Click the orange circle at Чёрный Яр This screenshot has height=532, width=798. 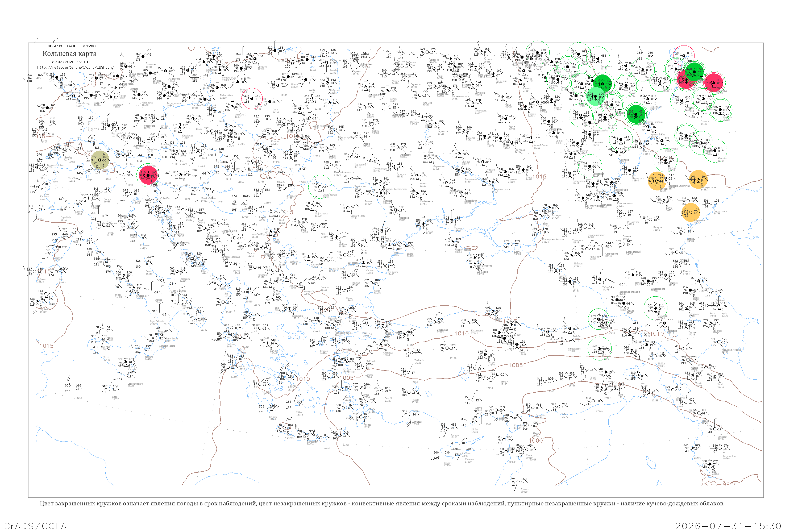pos(657,181)
